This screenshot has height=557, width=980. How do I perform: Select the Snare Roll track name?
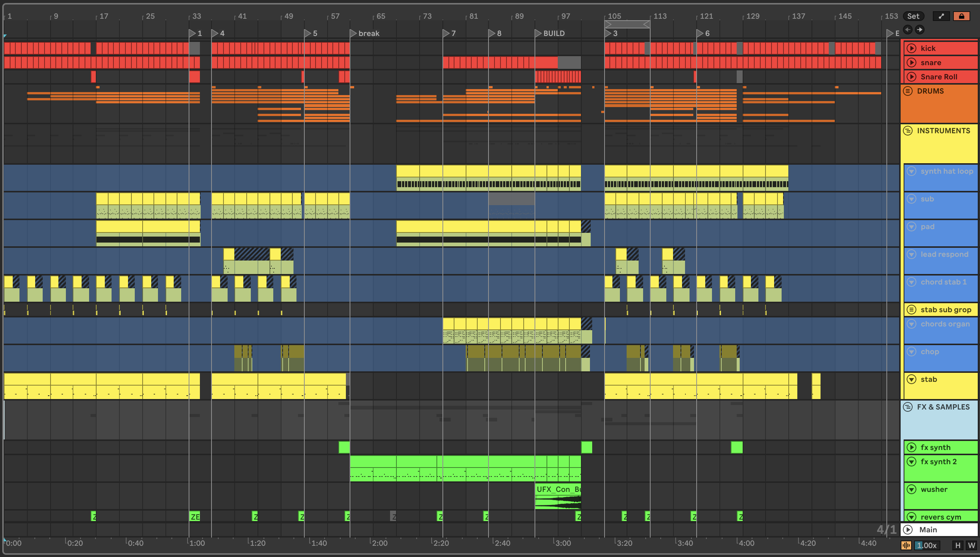coord(939,76)
